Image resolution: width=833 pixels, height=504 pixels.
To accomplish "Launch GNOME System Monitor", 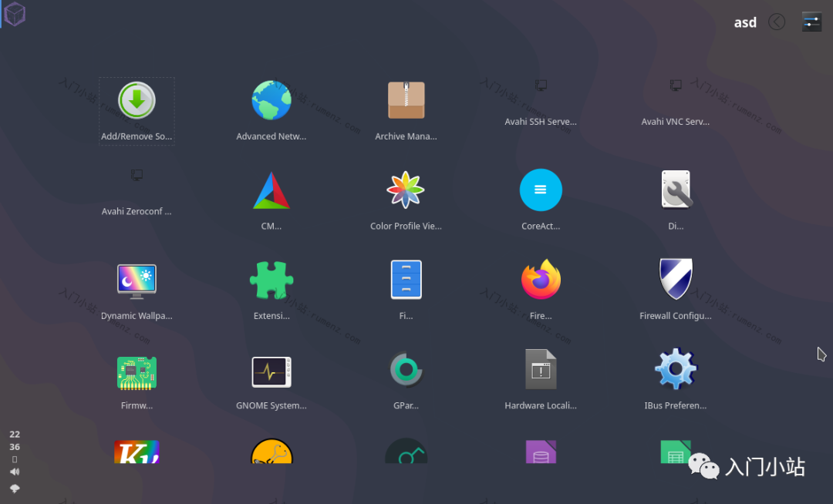I will [x=271, y=372].
